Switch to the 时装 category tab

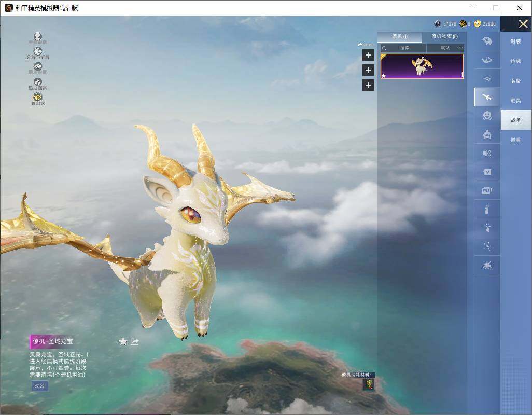(x=515, y=41)
